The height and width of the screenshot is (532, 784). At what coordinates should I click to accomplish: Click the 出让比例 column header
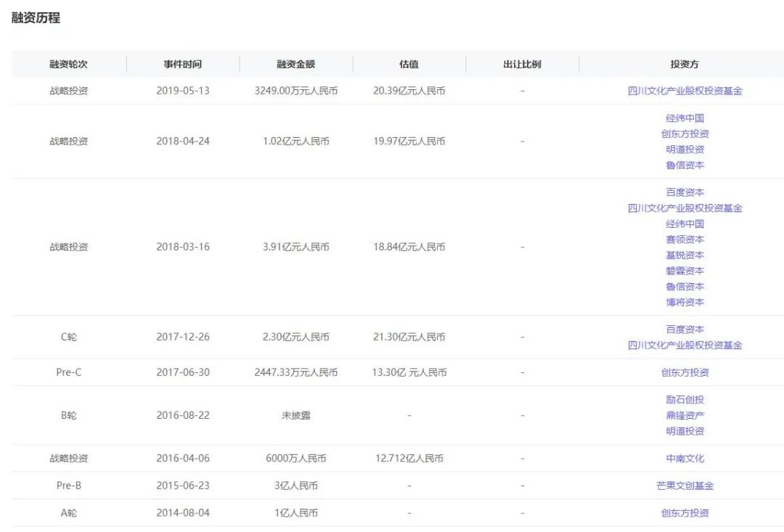click(522, 64)
